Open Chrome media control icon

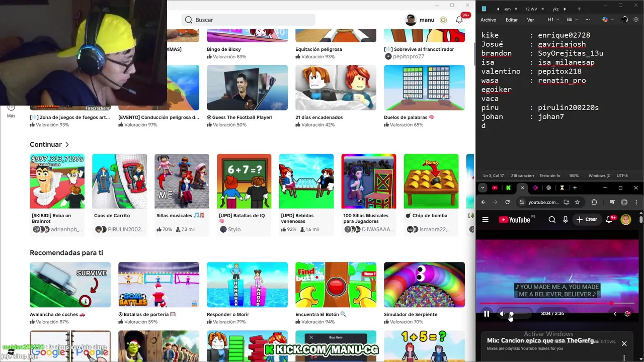[x=612, y=202]
